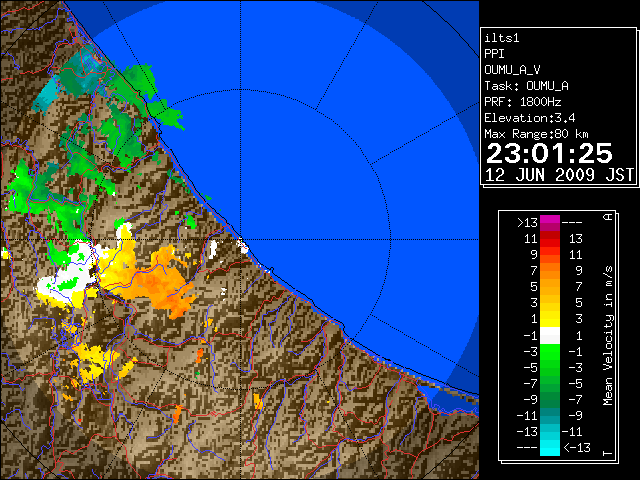This screenshot has width=640, height=480.
Task: Click the bright cyan <-13 velocity swatch
Action: tap(550, 448)
